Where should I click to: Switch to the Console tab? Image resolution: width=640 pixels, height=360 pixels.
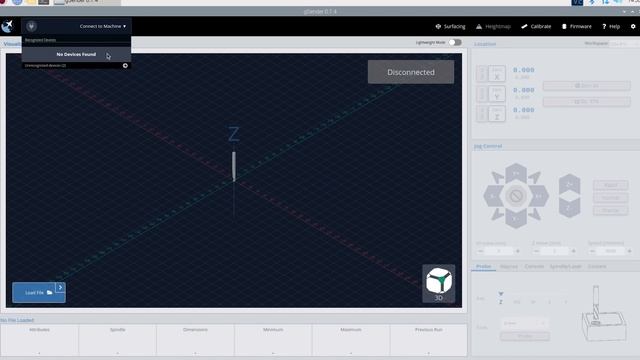(534, 267)
